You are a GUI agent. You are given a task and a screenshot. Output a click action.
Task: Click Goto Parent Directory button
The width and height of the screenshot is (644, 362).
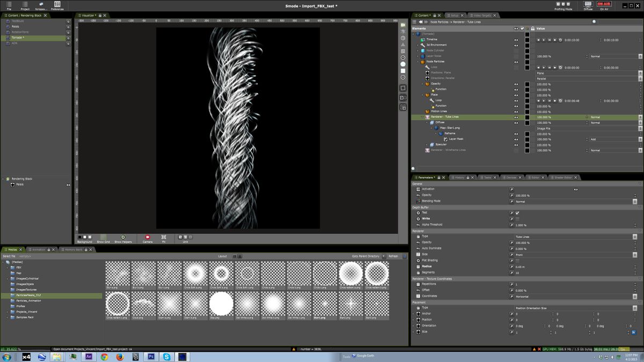[366, 256]
